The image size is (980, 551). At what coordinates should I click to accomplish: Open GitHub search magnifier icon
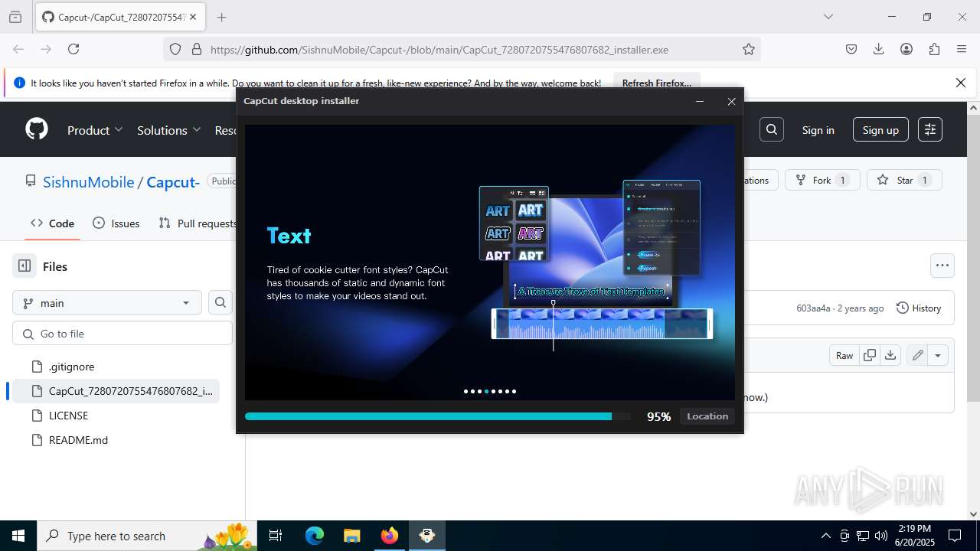[x=772, y=129]
